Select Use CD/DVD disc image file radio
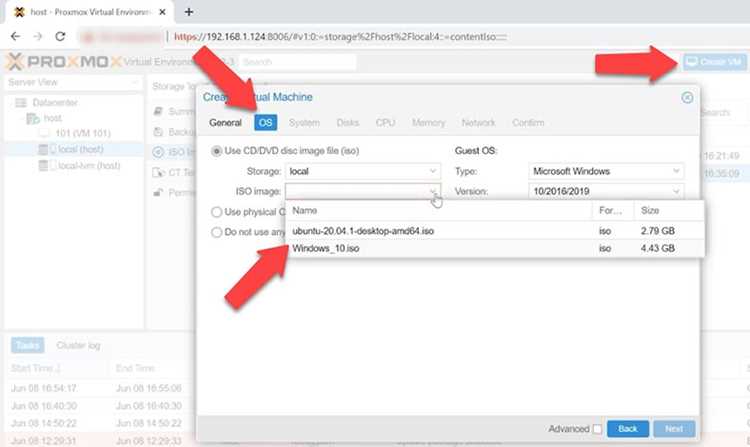This screenshot has width=750, height=447. pos(216,151)
